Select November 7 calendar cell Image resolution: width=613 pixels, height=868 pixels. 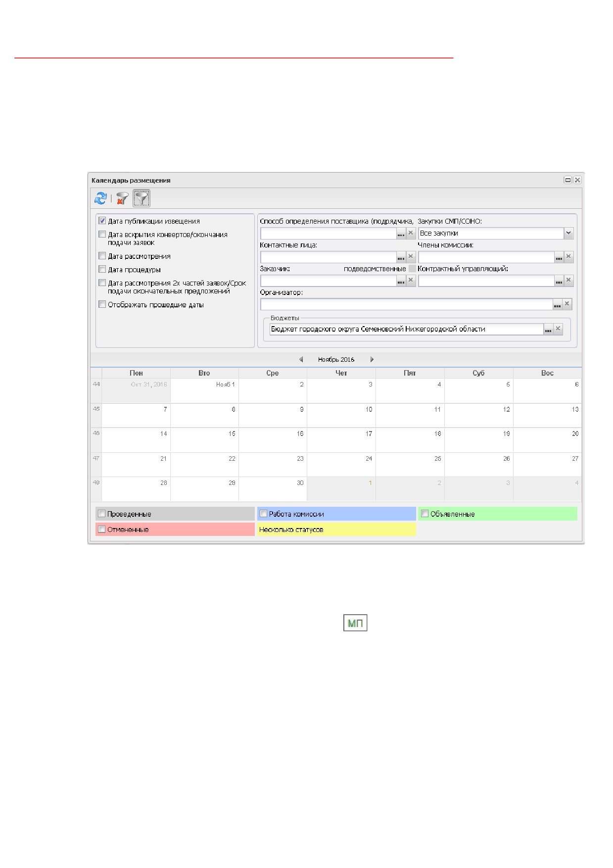pos(136,416)
